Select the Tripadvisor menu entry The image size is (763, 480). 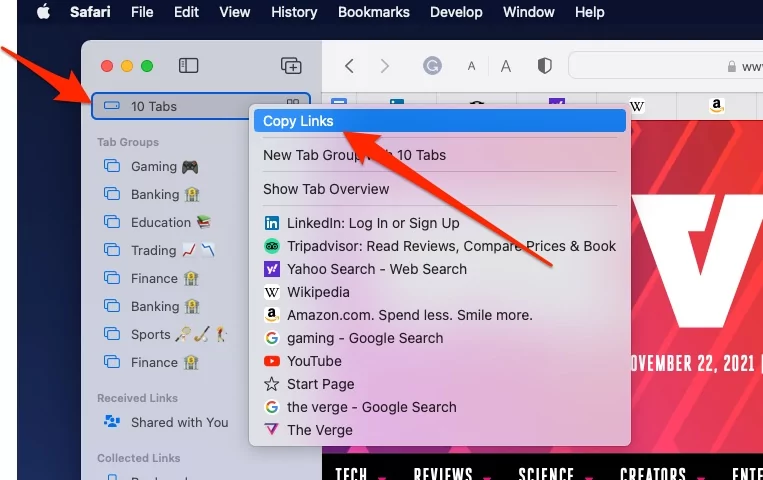click(439, 246)
